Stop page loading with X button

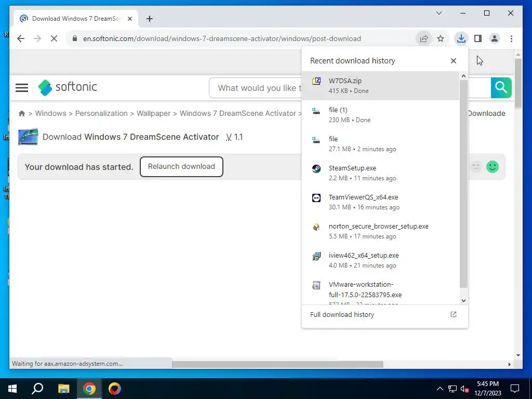pos(54,38)
